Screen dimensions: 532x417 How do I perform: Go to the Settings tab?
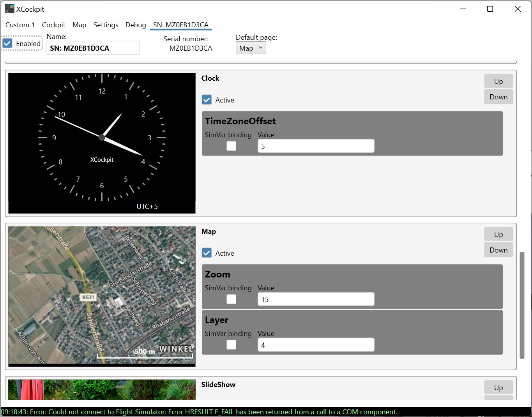[106, 25]
